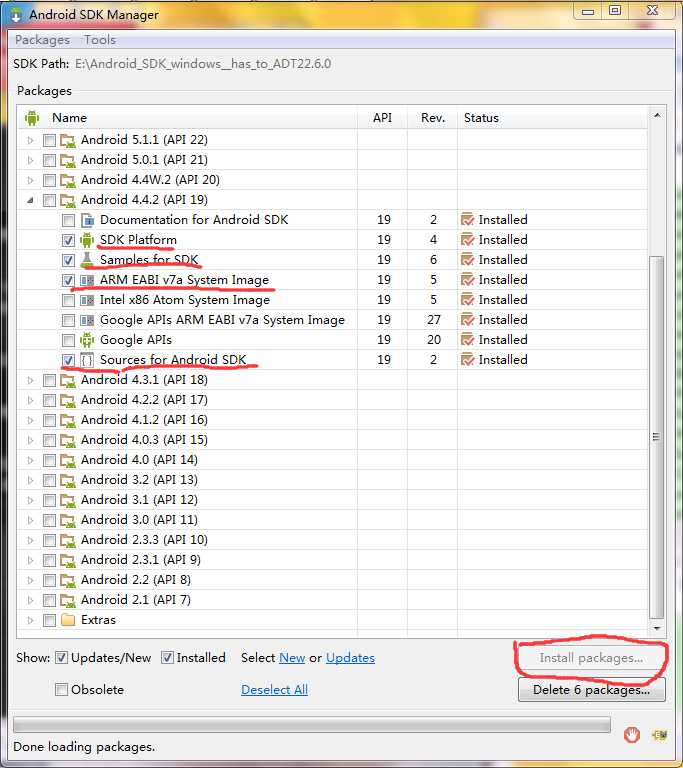
Task: Open the log window icon at bottom right
Action: click(659, 735)
